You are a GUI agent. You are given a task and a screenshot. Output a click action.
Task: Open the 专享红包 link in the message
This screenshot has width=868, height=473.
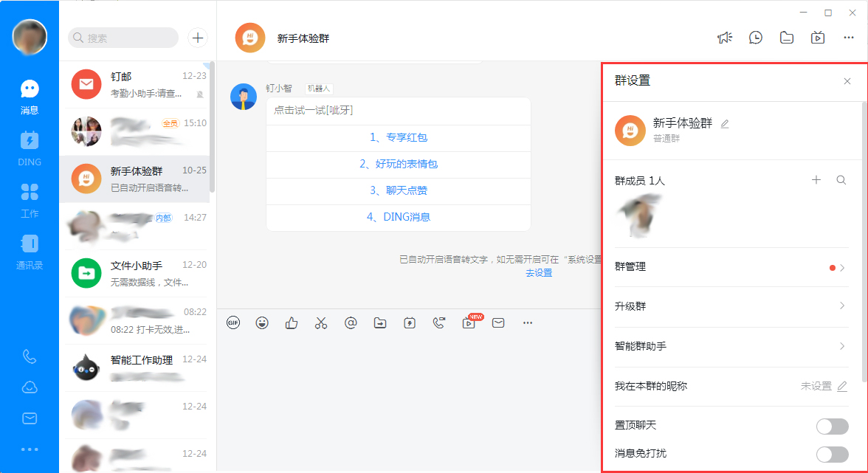[399, 138]
